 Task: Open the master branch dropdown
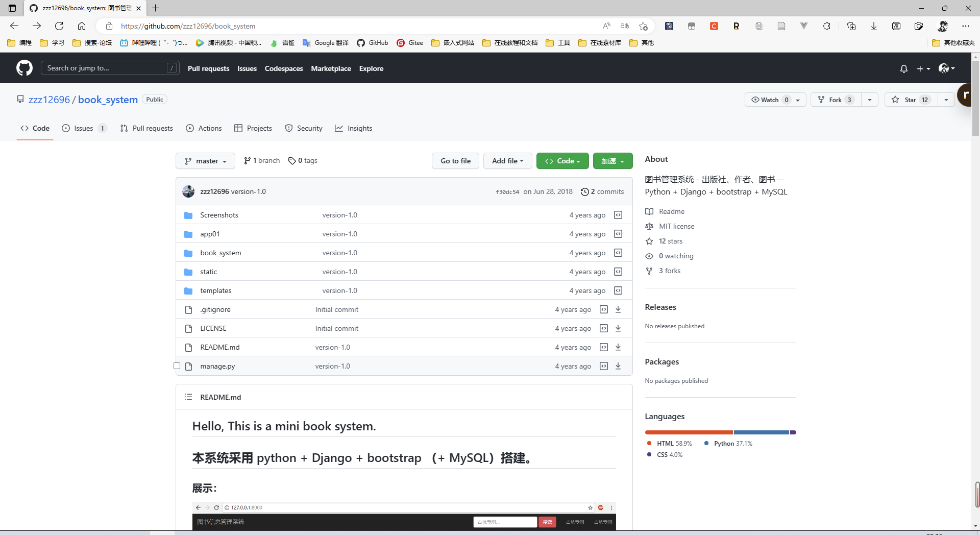pyautogui.click(x=205, y=161)
